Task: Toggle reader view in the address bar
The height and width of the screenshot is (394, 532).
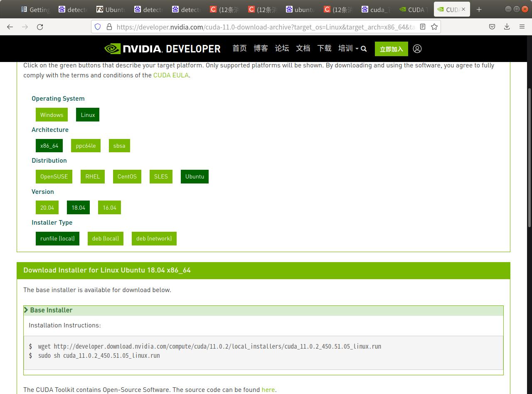Action: click(x=423, y=27)
